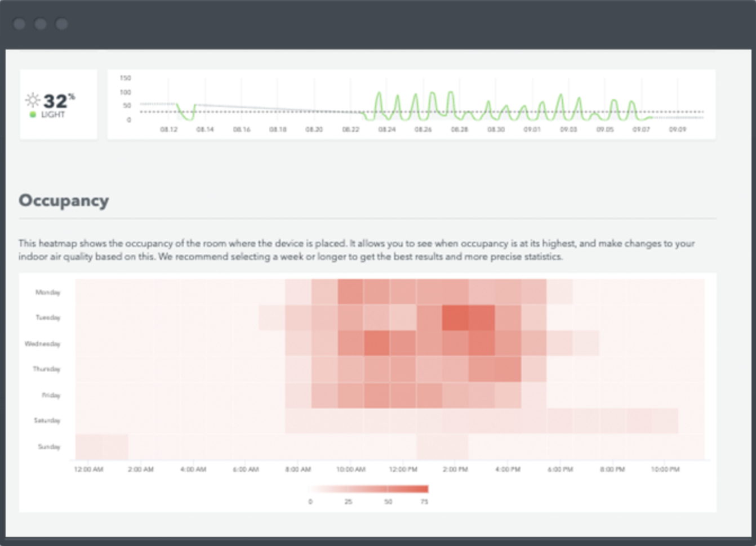756x546 pixels.
Task: Click the Monday 10:00 AM heatmap cell
Action: [351, 292]
